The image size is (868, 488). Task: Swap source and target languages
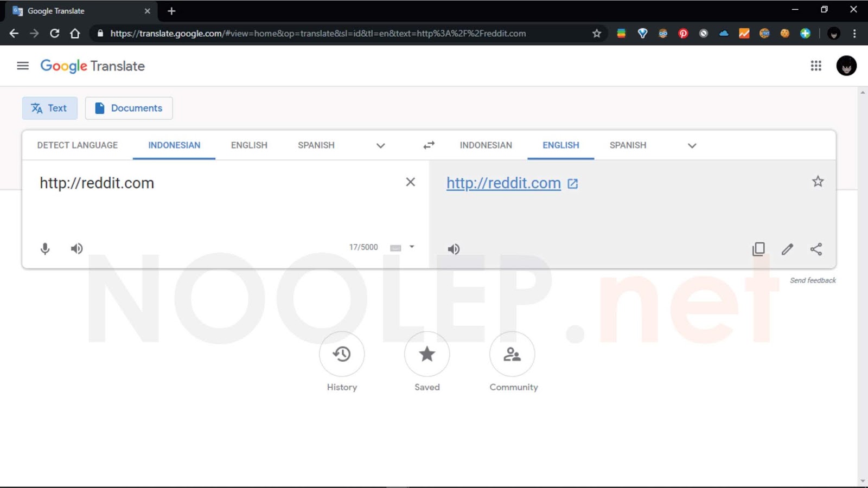(429, 145)
